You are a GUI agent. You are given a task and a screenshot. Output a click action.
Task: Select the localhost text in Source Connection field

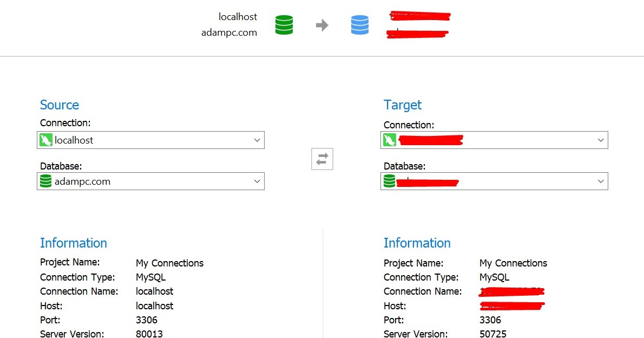tap(73, 140)
